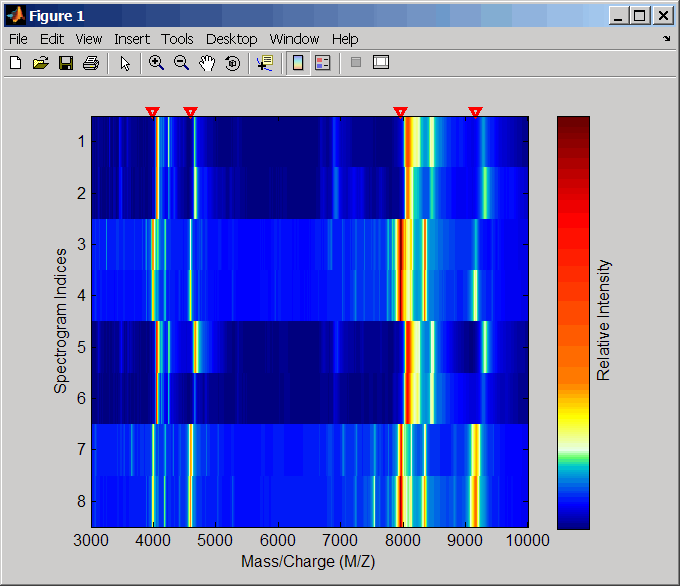
Task: Print the figure using the printer icon
Action: pyautogui.click(x=91, y=63)
